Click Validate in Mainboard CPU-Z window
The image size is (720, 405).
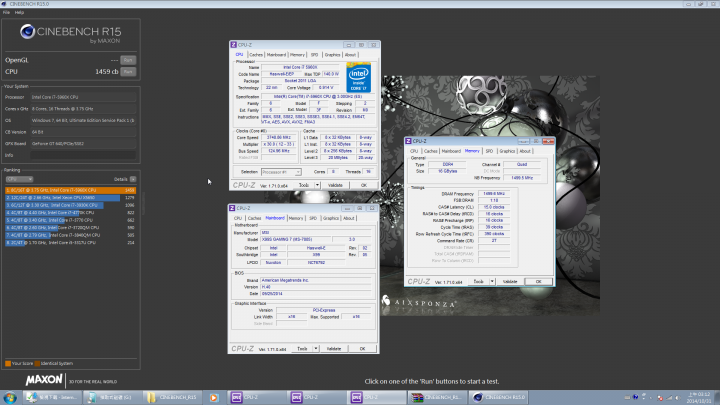334,349
